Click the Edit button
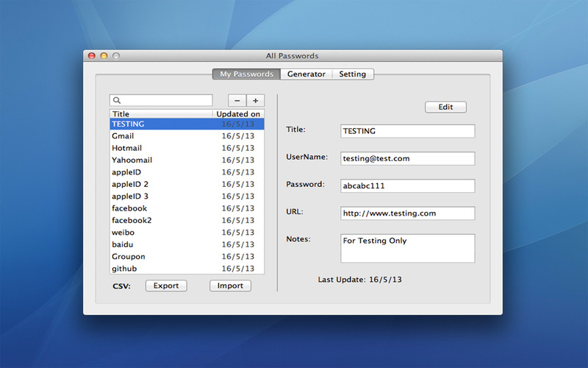The height and width of the screenshot is (368, 588). coord(445,107)
